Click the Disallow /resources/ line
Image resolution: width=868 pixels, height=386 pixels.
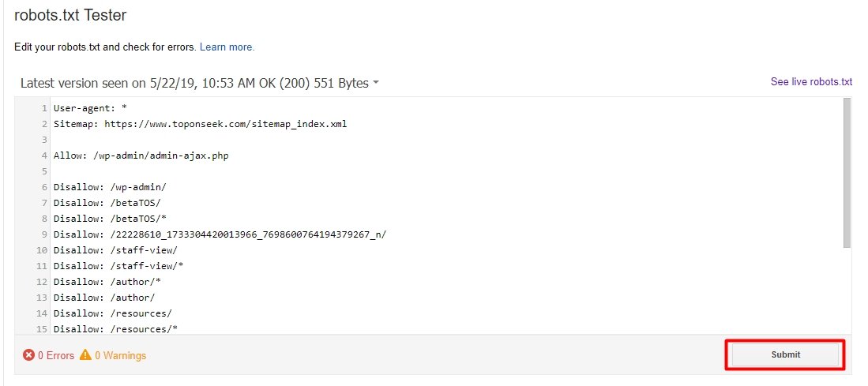[x=112, y=313]
